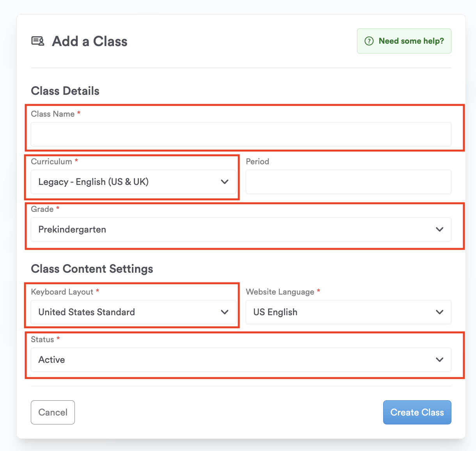Click the Cancel button
476x451 pixels.
tap(53, 412)
